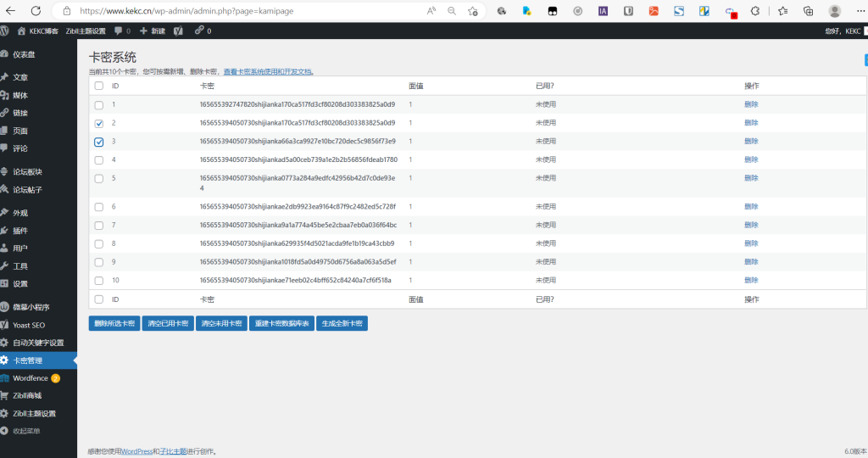Viewport: 868px width, 458px height.
Task: Click 删除 link for row ID 8
Action: point(751,243)
